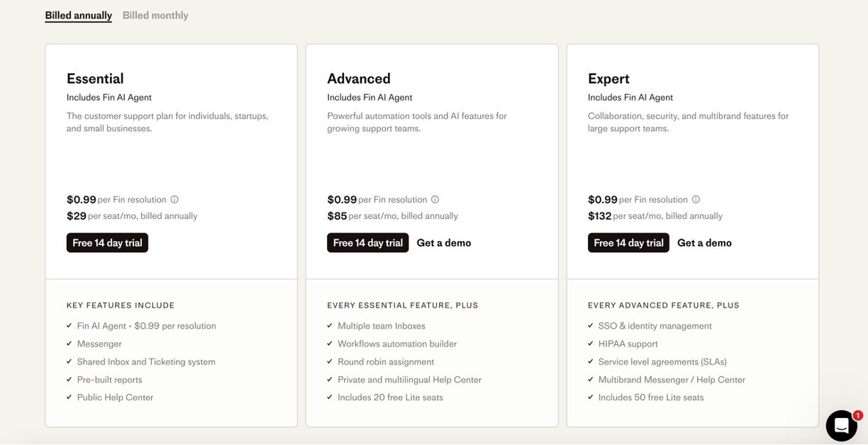This screenshot has height=445, width=868.
Task: Click the Advanced plan title
Action: click(359, 79)
